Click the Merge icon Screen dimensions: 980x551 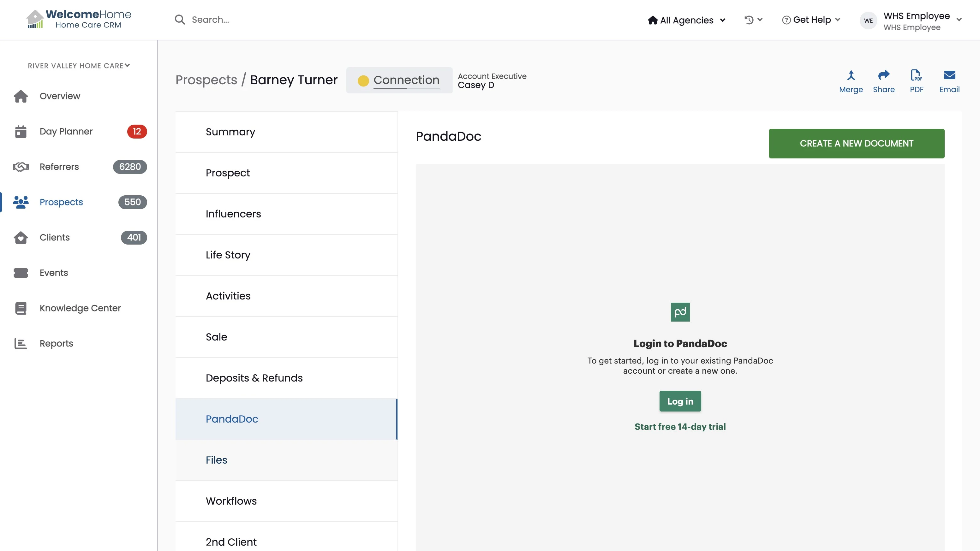[851, 75]
